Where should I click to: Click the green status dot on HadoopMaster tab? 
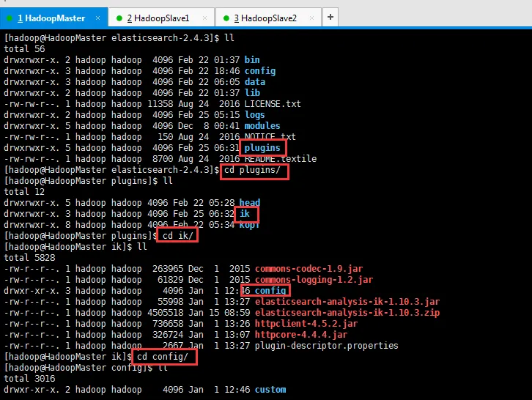(x=10, y=18)
